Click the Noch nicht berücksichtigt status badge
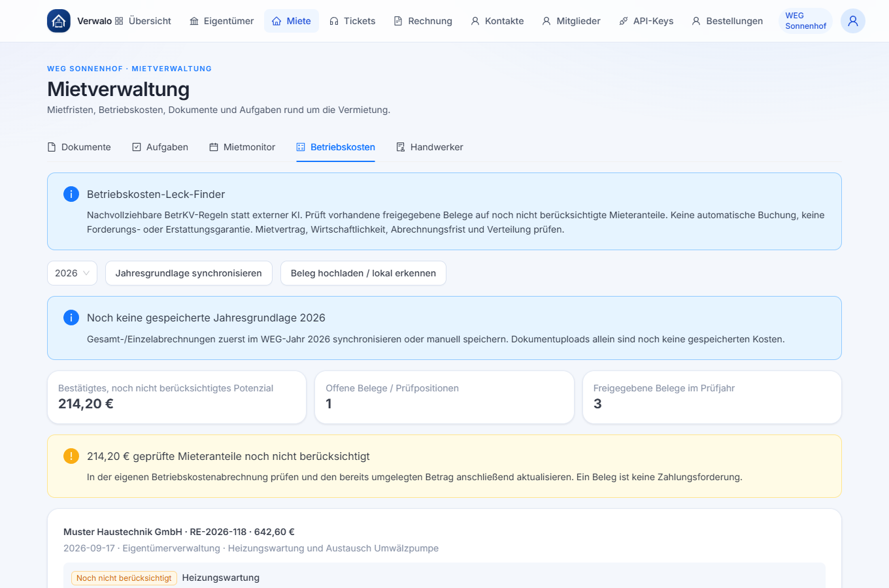 coord(124,578)
